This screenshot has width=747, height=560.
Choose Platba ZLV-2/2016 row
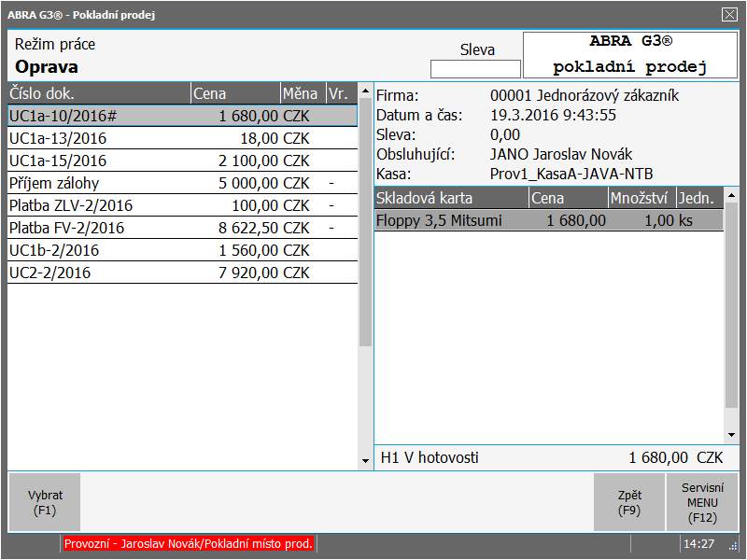click(182, 205)
